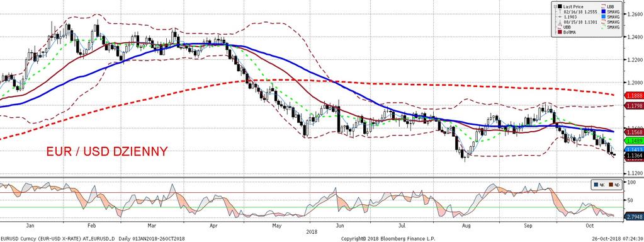This screenshot has height=242, width=644.
Task: Click the Oct date axis label
Action: tap(590, 226)
